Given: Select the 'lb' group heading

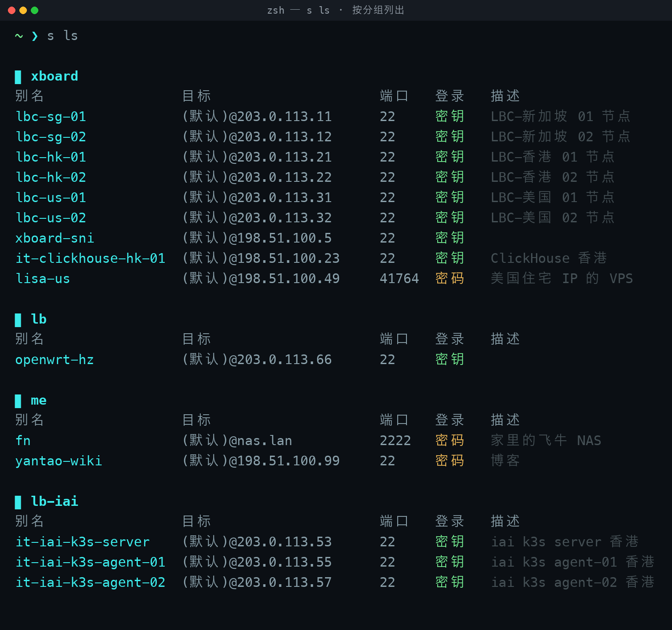Looking at the screenshot, I should [x=39, y=319].
